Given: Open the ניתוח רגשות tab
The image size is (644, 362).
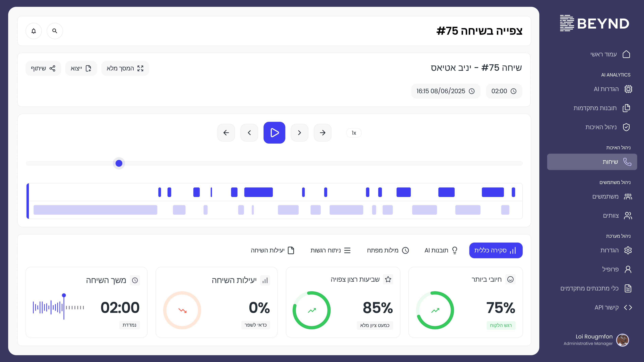Looking at the screenshot, I should [x=330, y=250].
